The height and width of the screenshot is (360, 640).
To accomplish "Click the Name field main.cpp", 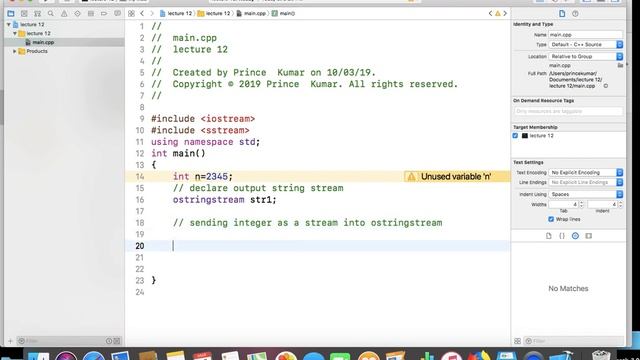I will coord(586,35).
